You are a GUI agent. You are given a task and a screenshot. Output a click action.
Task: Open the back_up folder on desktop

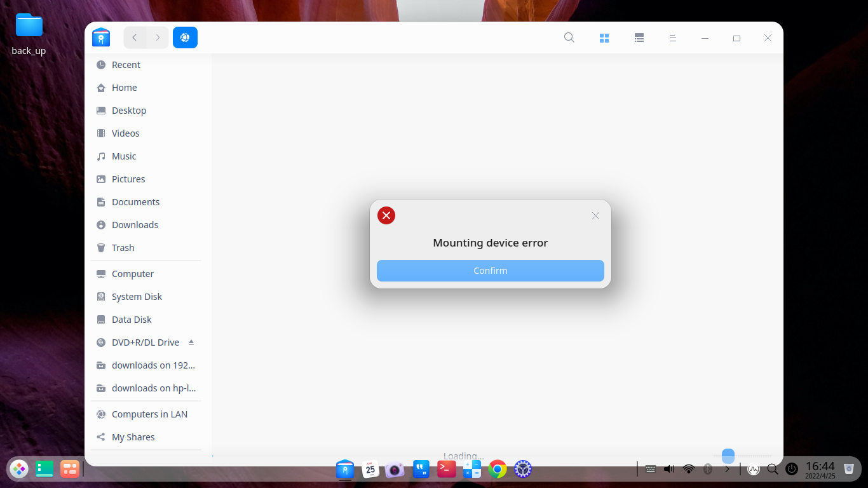29,34
